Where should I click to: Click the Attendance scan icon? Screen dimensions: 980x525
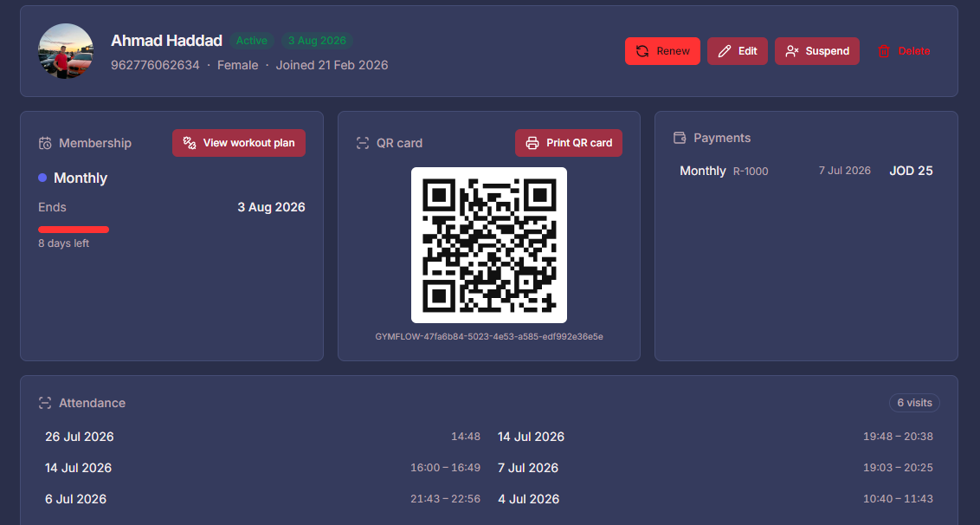(x=45, y=403)
